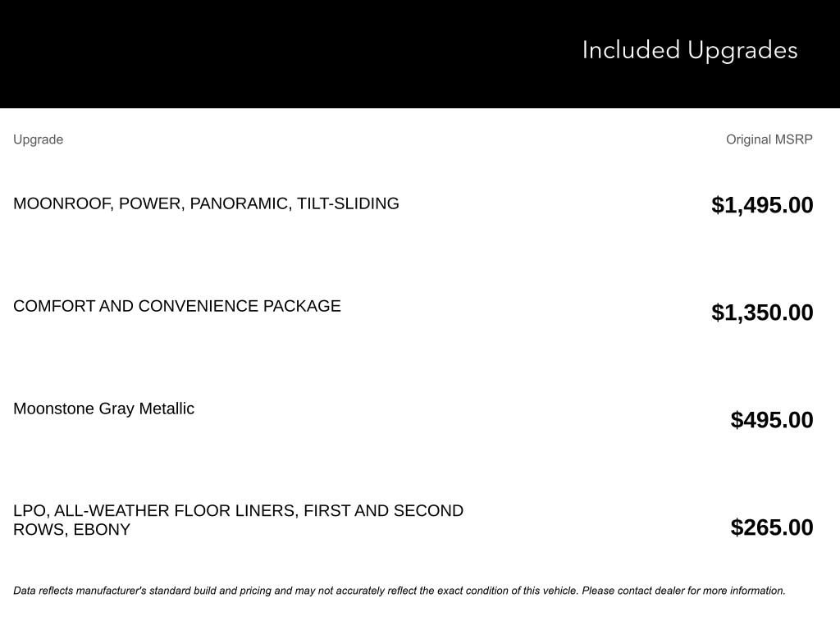The width and height of the screenshot is (840, 630).
Task: Click the black header banner
Action: (420, 53)
